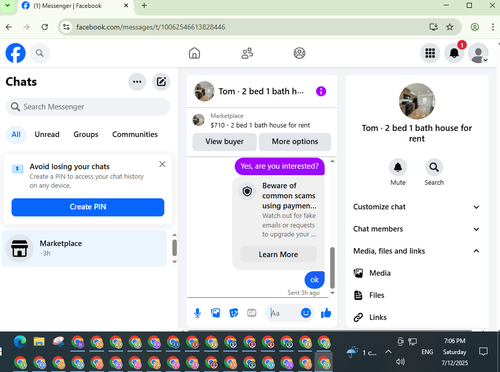
Task: Send a thumbs-up like
Action: tap(326, 313)
